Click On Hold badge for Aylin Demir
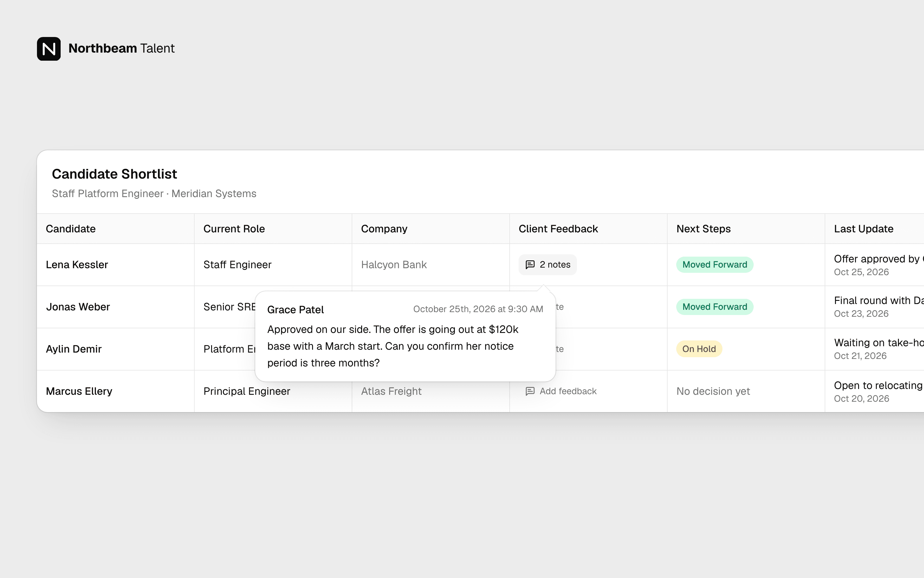The width and height of the screenshot is (924, 578). [x=699, y=349]
